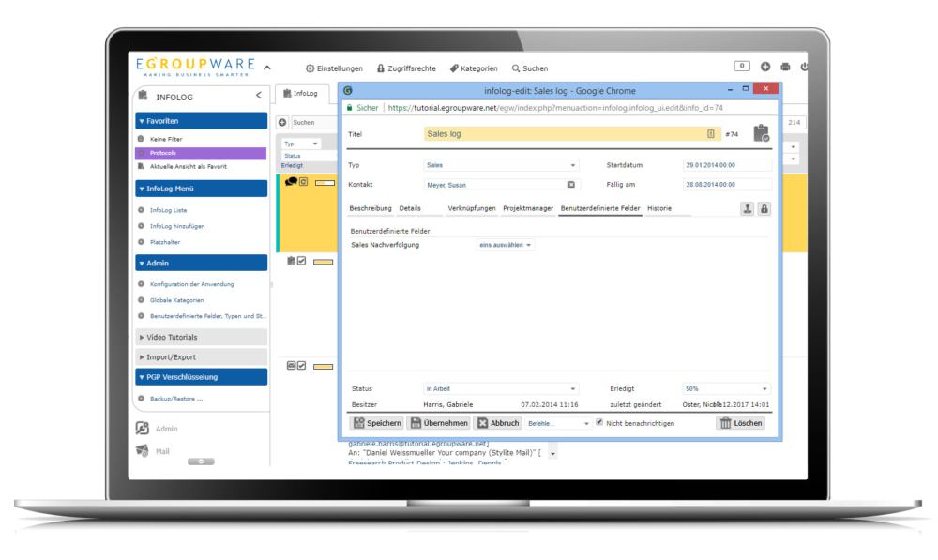Open the Typ dropdown showing Sales
The height and width of the screenshot is (560, 938).
(x=501, y=165)
